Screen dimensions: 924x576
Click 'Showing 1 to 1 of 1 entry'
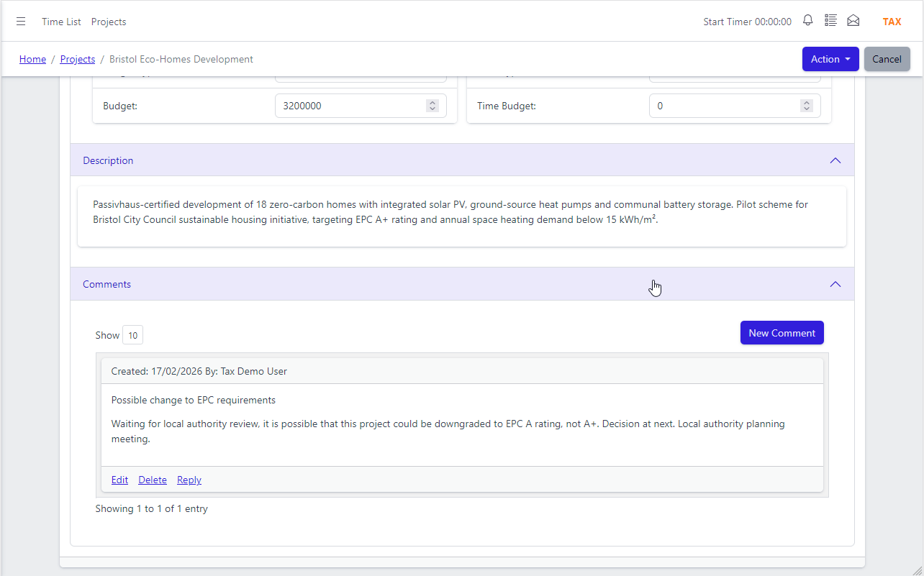click(x=152, y=508)
